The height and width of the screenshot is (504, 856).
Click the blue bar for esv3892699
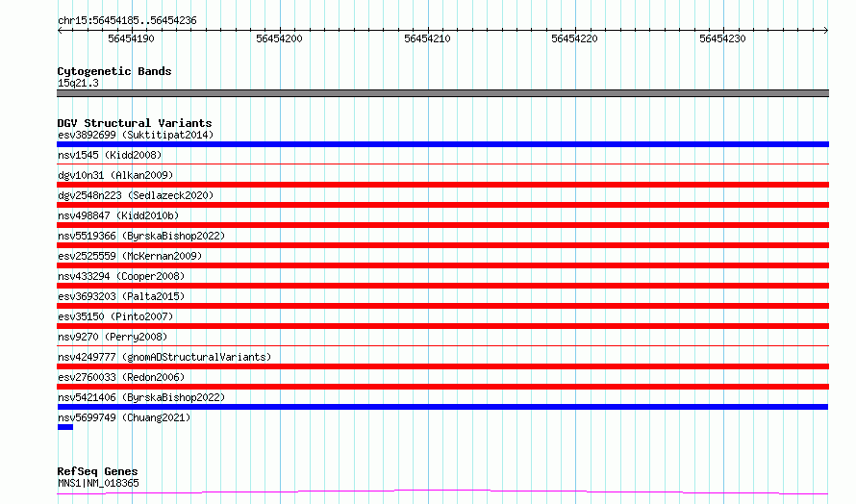(x=442, y=144)
